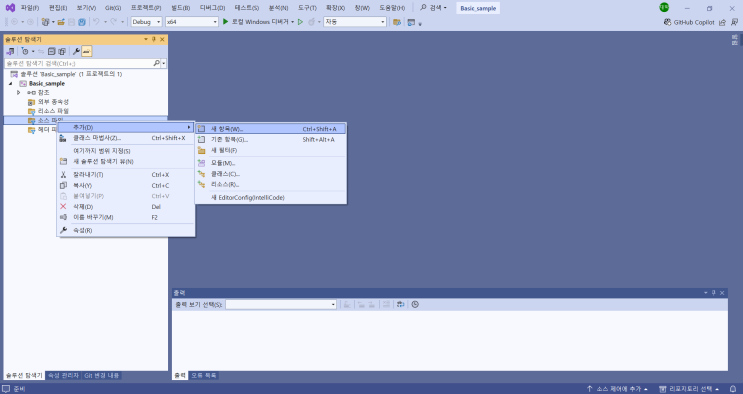
Task: Click the GitHub Copilot icon
Action: click(668, 22)
